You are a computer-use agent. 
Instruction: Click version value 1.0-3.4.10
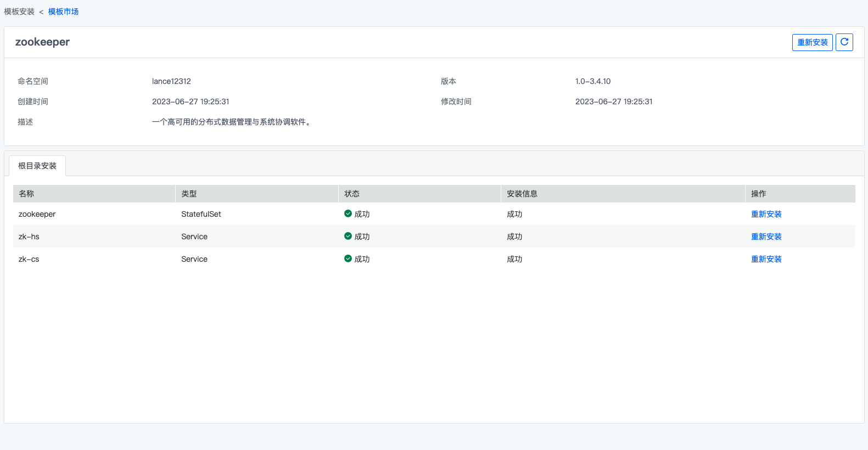click(x=593, y=81)
